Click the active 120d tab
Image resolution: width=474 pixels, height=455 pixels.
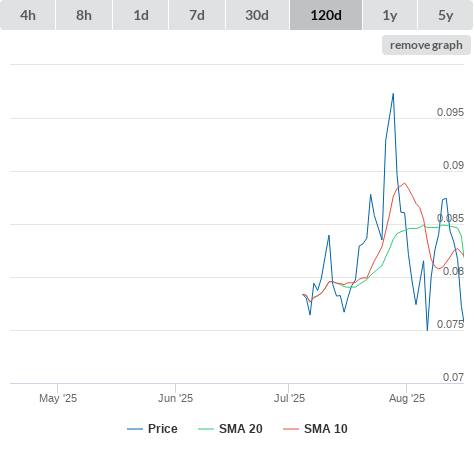(326, 15)
